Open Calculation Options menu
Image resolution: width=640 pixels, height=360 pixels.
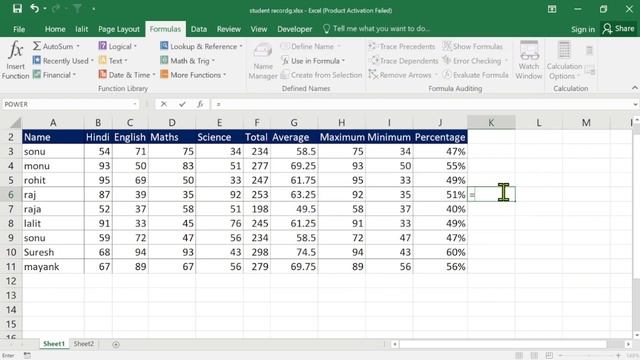point(564,60)
